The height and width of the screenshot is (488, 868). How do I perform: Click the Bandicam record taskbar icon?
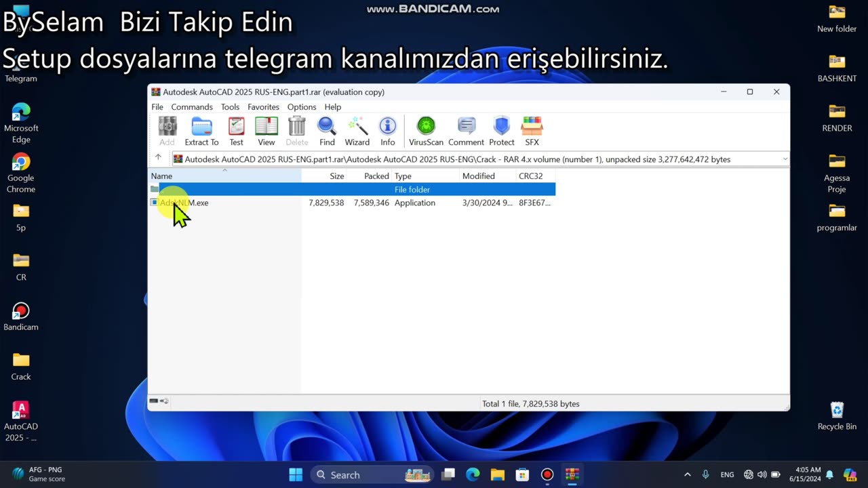pyautogui.click(x=547, y=474)
